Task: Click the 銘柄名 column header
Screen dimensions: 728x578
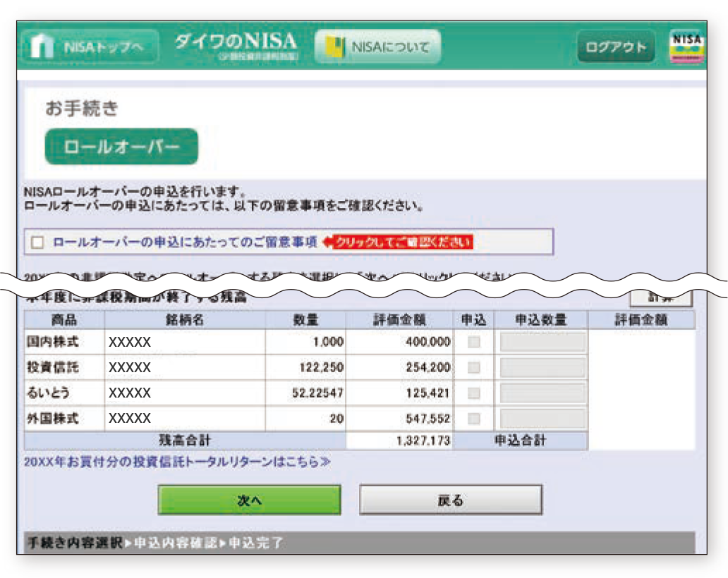Action: (x=185, y=320)
